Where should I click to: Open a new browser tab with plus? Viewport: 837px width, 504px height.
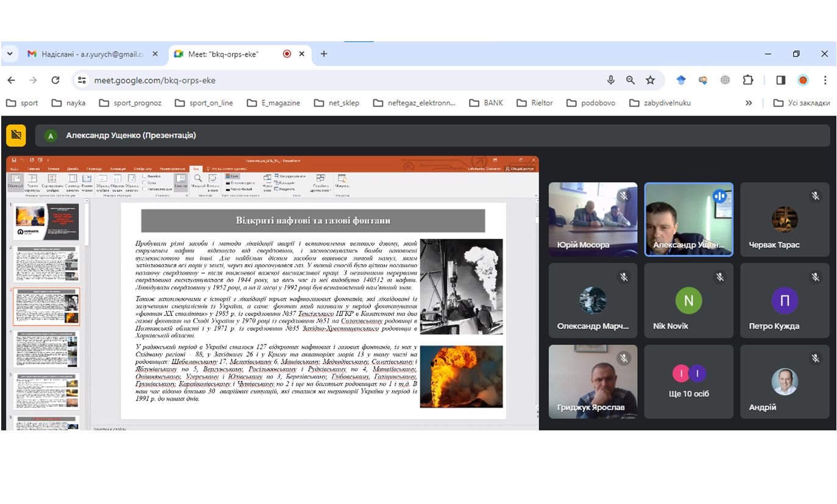[323, 54]
